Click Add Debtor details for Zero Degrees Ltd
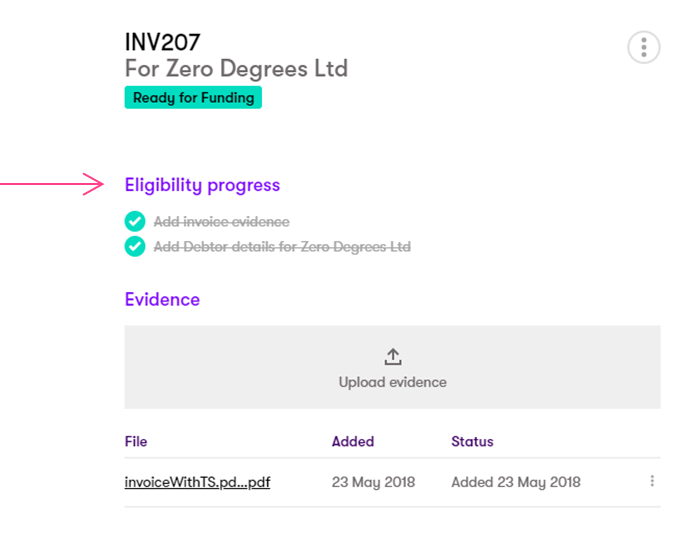 click(x=282, y=247)
